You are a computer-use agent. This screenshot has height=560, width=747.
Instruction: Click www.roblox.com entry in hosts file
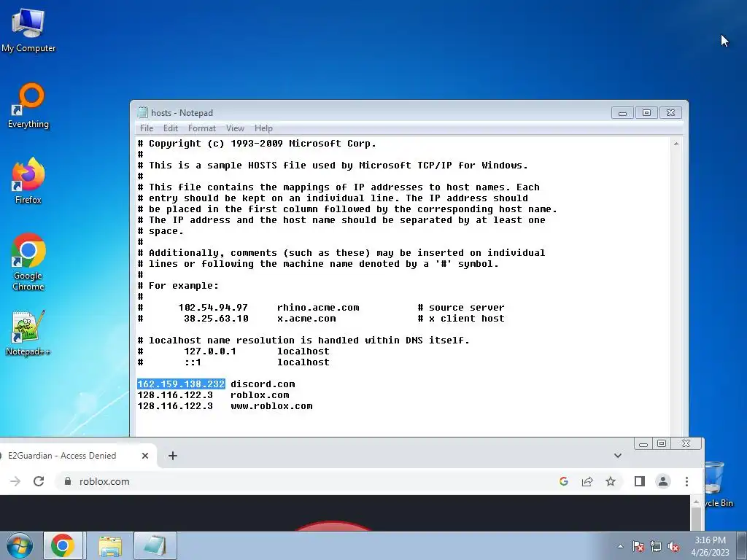coord(271,405)
